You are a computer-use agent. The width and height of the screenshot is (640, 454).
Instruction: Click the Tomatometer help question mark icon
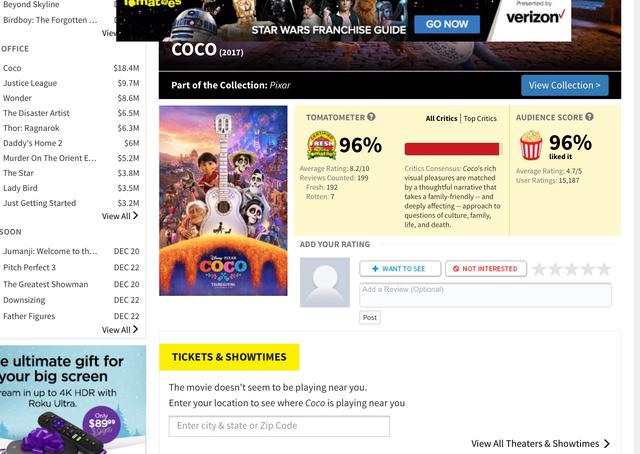tap(371, 117)
